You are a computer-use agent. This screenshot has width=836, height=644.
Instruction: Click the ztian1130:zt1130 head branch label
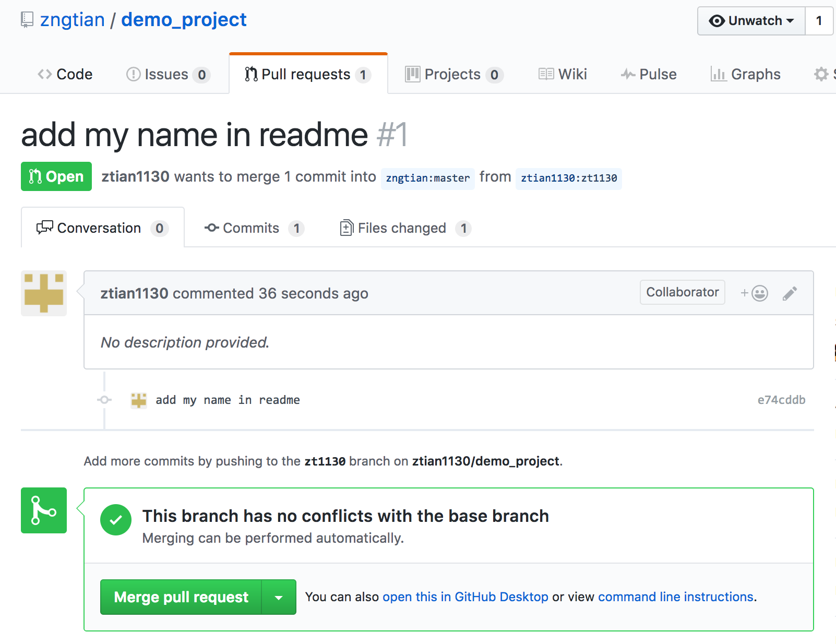(569, 178)
